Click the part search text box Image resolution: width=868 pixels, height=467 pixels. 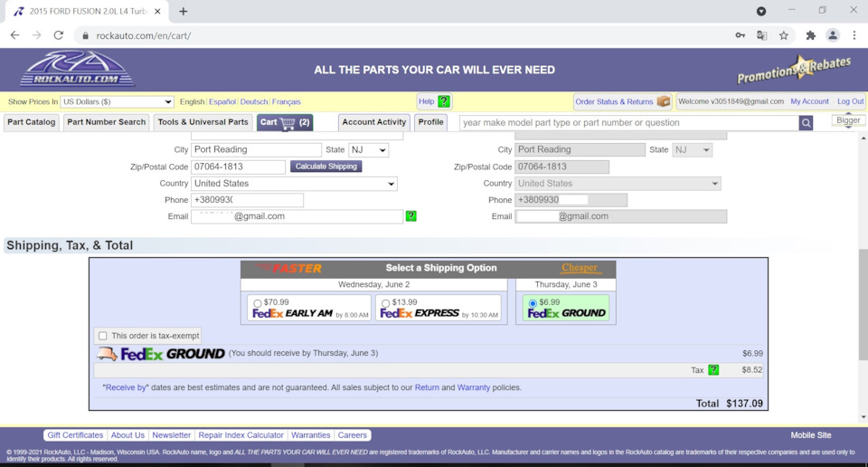(x=629, y=123)
